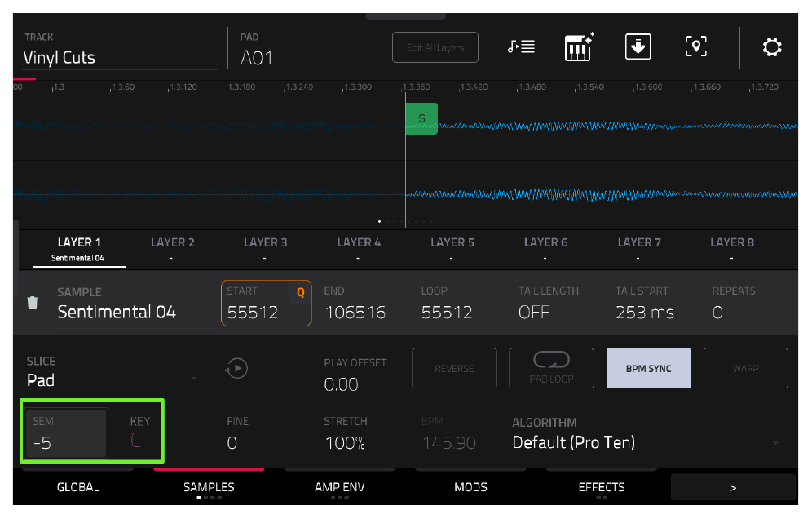Click the download-arrow save icon

pyautogui.click(x=638, y=47)
